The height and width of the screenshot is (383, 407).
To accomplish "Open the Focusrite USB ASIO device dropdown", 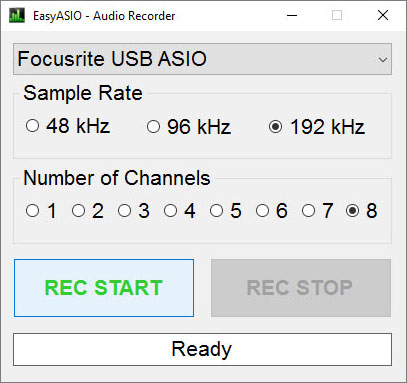I will (202, 59).
